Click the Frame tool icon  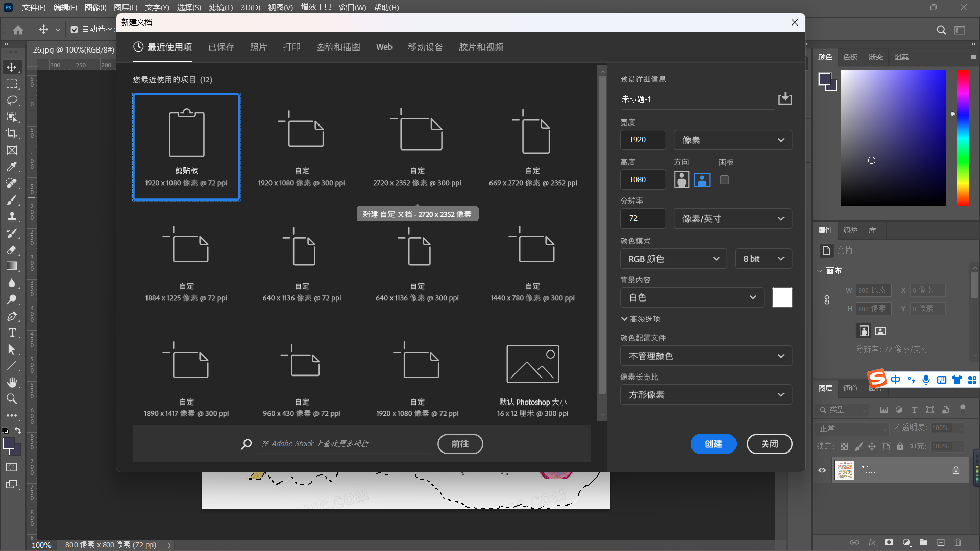(x=12, y=150)
